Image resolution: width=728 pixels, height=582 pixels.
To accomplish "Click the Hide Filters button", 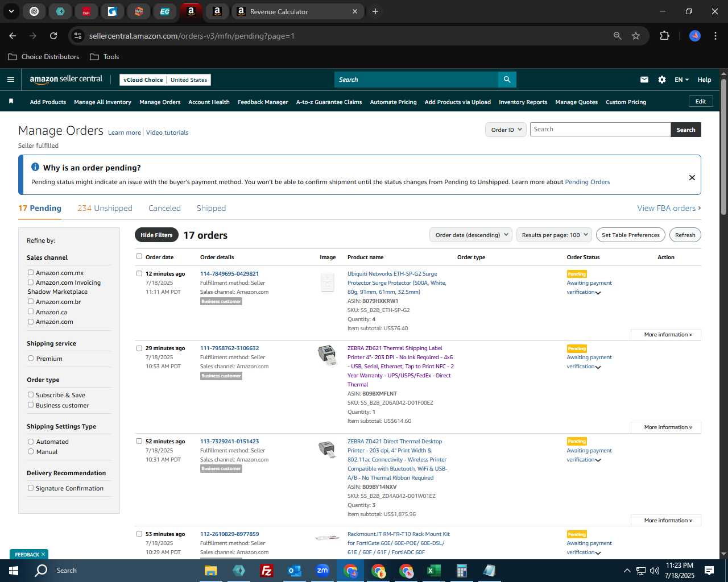I will coord(156,235).
